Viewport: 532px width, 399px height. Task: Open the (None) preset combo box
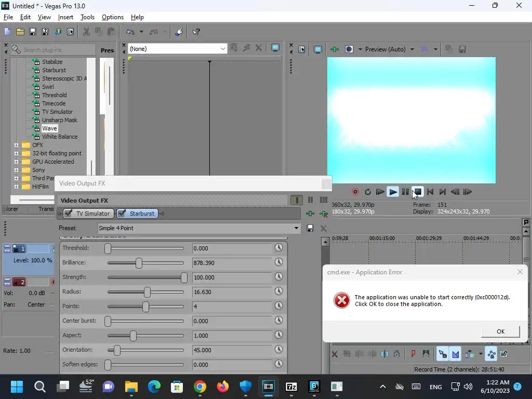(177, 49)
